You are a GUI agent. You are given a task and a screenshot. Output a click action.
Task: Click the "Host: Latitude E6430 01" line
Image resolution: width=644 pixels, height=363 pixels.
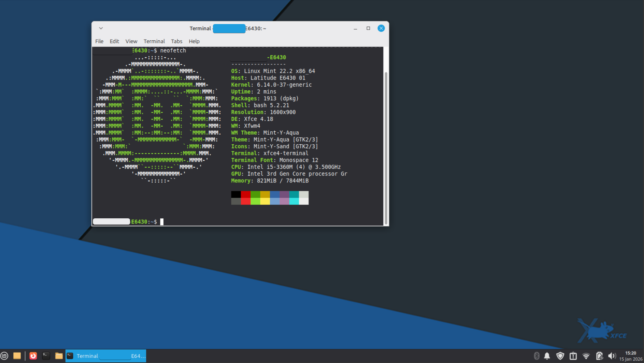tap(268, 78)
